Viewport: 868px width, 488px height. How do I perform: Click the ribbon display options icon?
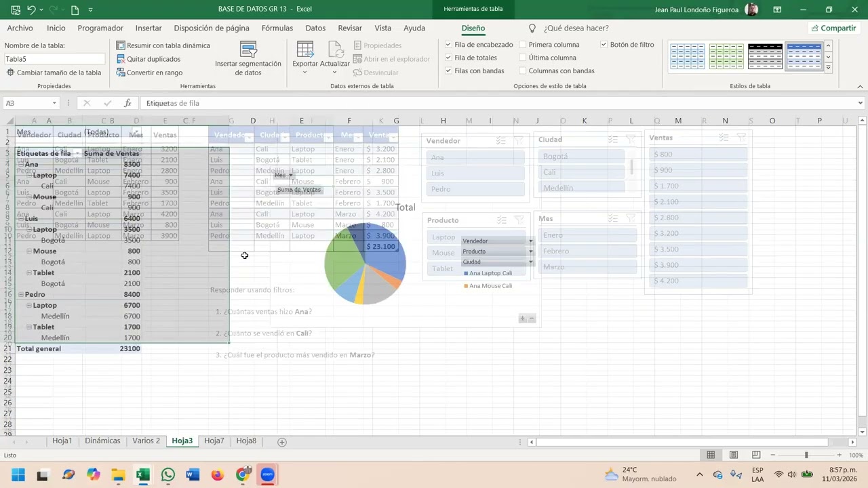pyautogui.click(x=777, y=10)
